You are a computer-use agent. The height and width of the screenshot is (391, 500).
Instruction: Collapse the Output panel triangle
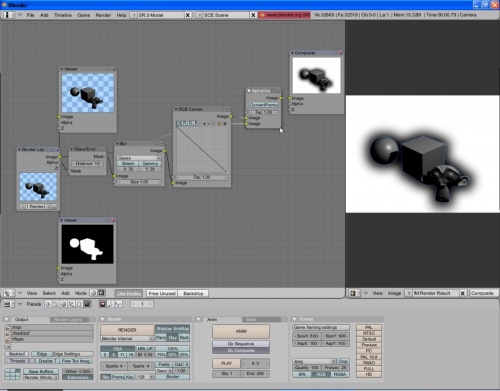tap(7, 319)
